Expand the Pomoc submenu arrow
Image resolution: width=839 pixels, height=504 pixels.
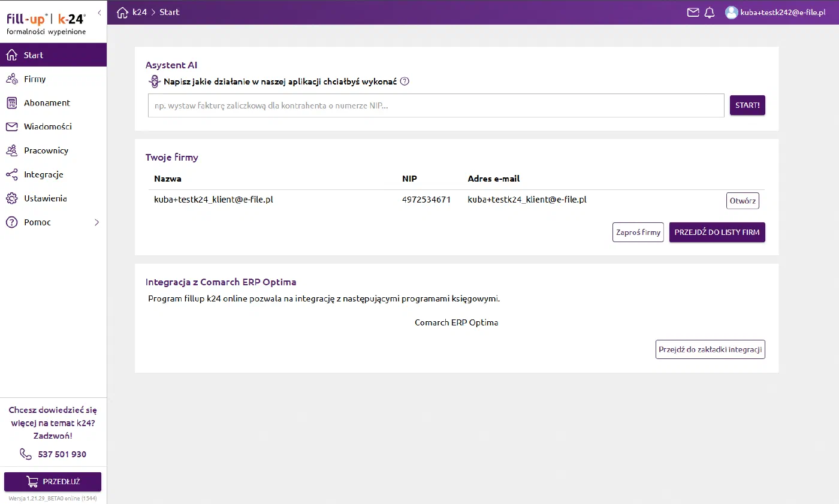click(x=97, y=222)
